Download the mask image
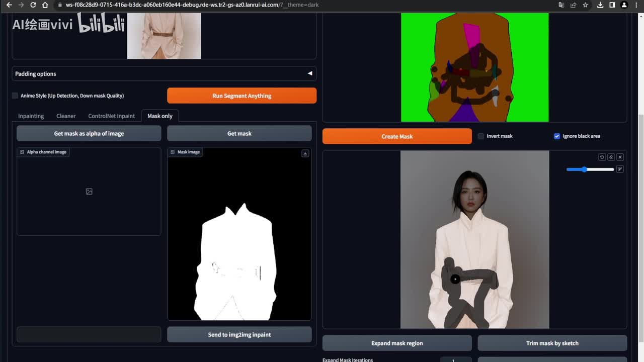 click(x=305, y=153)
